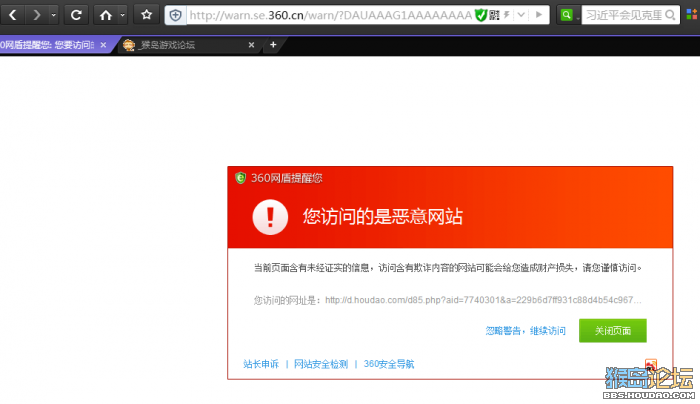Open a new tab with plus button

coord(273,45)
